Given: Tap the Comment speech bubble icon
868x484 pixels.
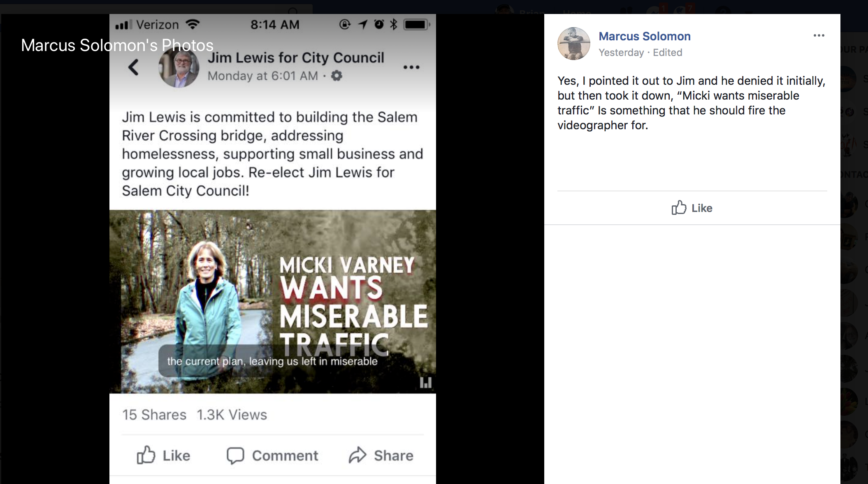Looking at the screenshot, I should [x=235, y=455].
